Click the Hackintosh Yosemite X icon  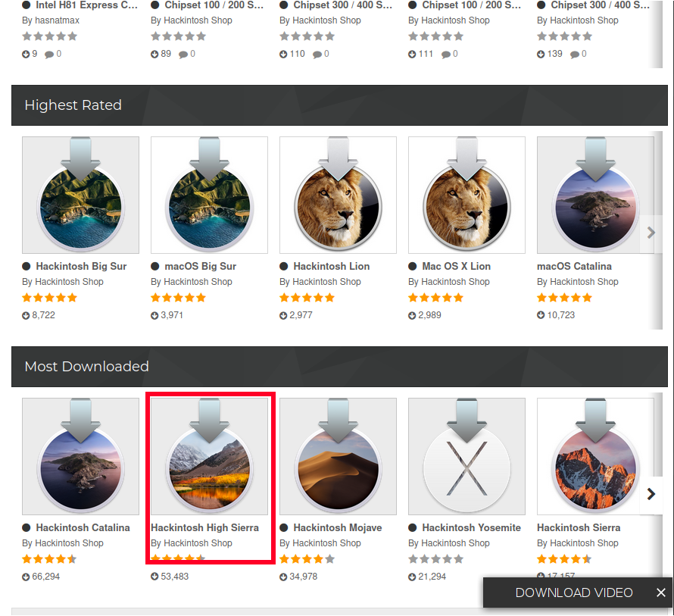(466, 457)
